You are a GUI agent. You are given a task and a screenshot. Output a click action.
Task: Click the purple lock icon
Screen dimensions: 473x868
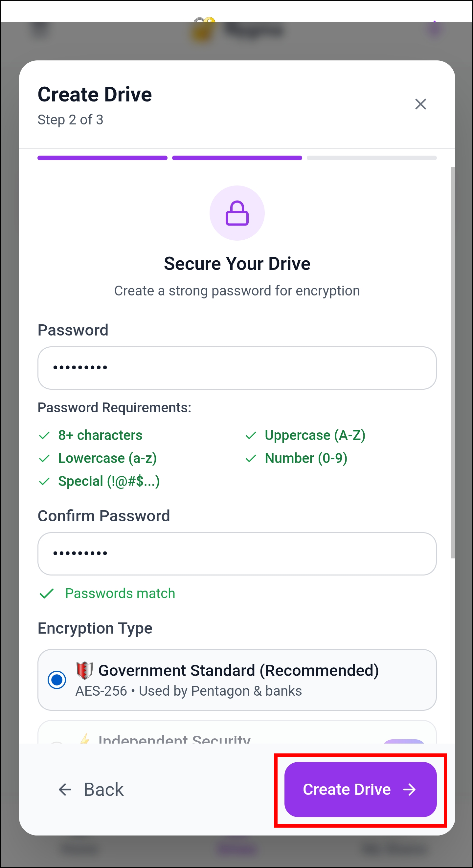237,213
